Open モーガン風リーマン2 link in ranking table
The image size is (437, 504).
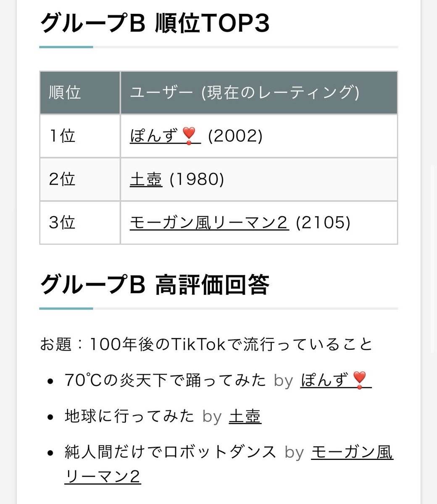coord(209,223)
